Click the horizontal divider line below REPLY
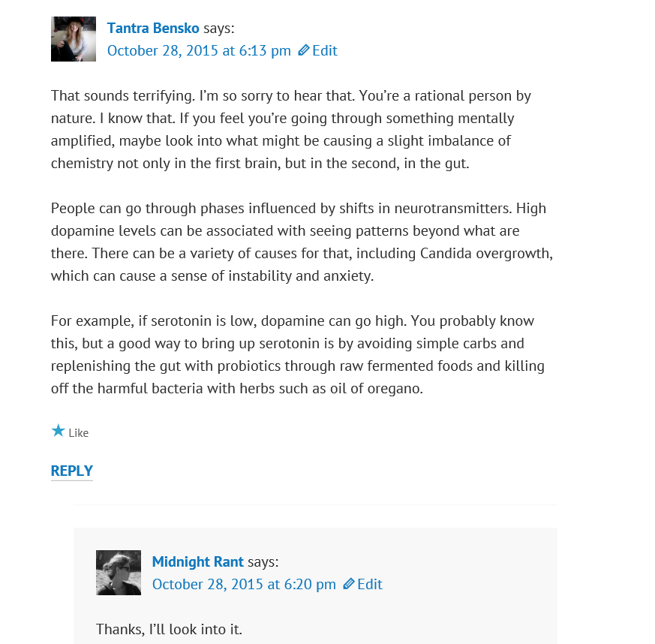 (315, 505)
